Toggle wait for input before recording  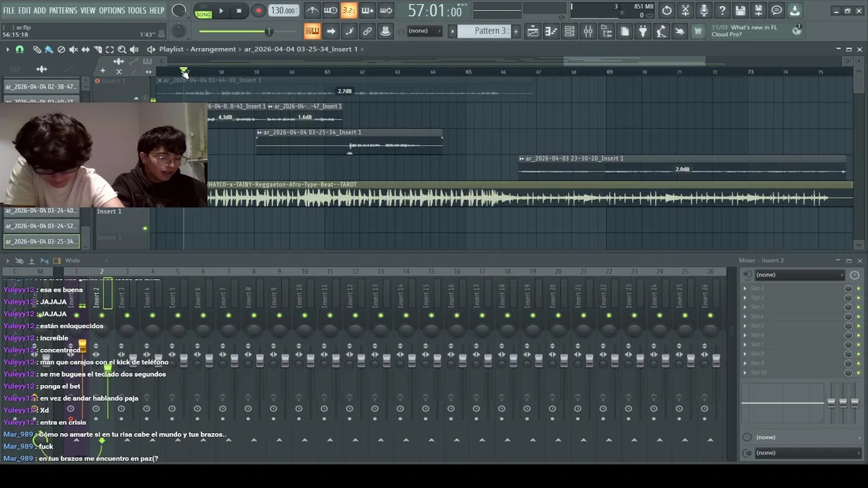coord(330,10)
